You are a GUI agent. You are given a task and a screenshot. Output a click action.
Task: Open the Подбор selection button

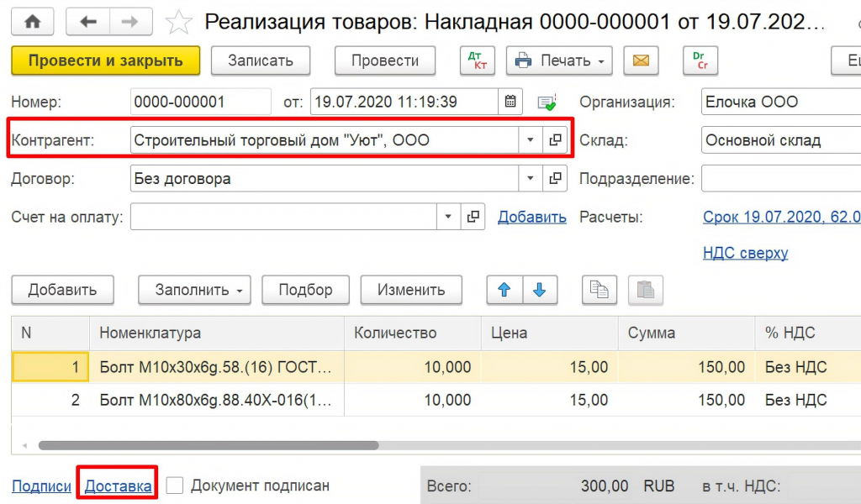coord(305,290)
